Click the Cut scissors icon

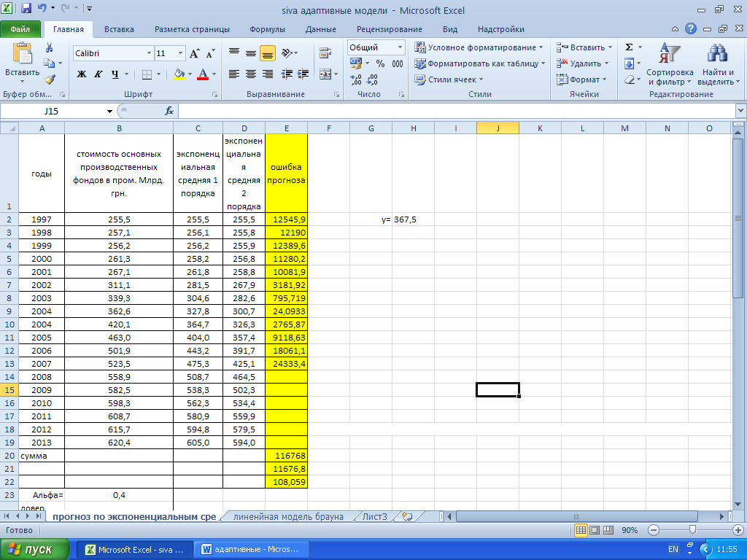49,47
